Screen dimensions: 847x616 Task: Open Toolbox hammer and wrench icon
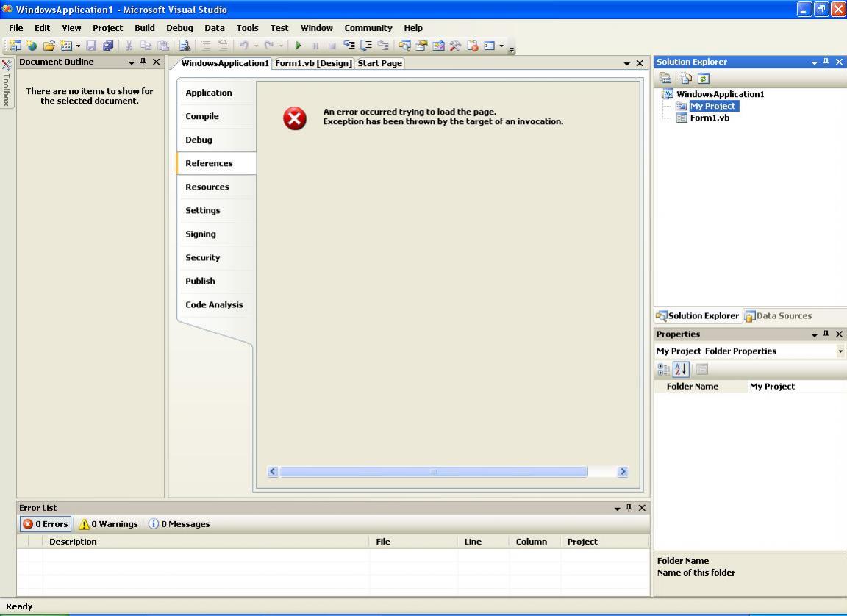click(x=455, y=46)
